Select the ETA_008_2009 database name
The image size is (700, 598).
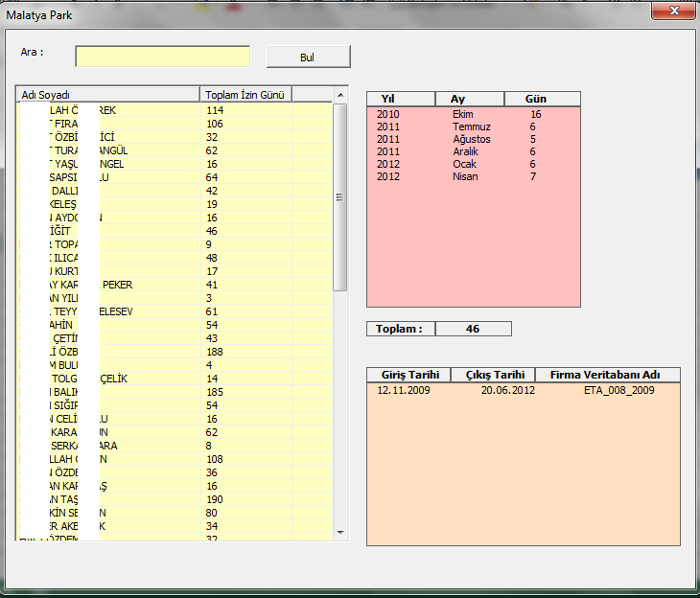pos(618,390)
